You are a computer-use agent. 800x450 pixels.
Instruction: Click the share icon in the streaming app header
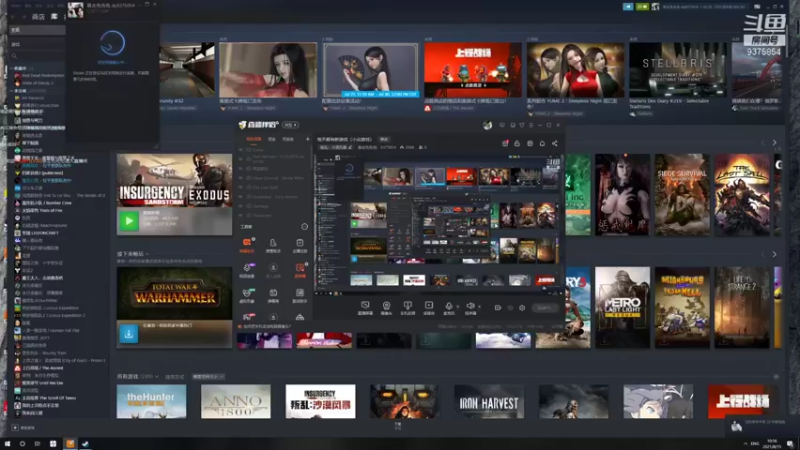pyautogui.click(x=555, y=143)
